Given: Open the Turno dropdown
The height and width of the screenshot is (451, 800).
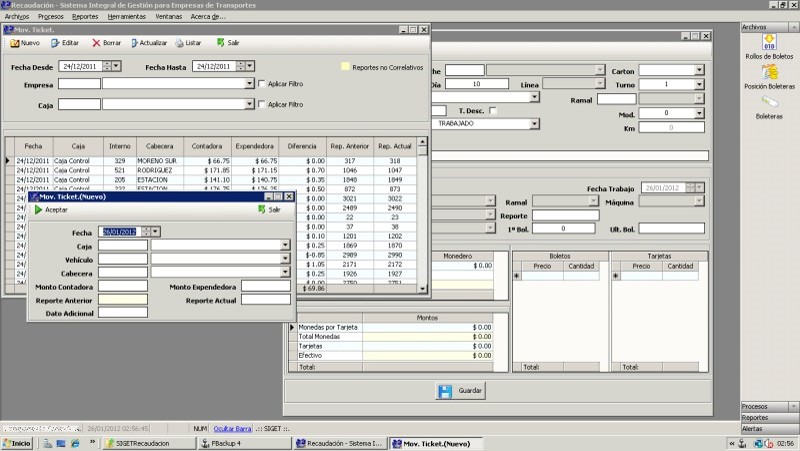Looking at the screenshot, I should (x=699, y=84).
